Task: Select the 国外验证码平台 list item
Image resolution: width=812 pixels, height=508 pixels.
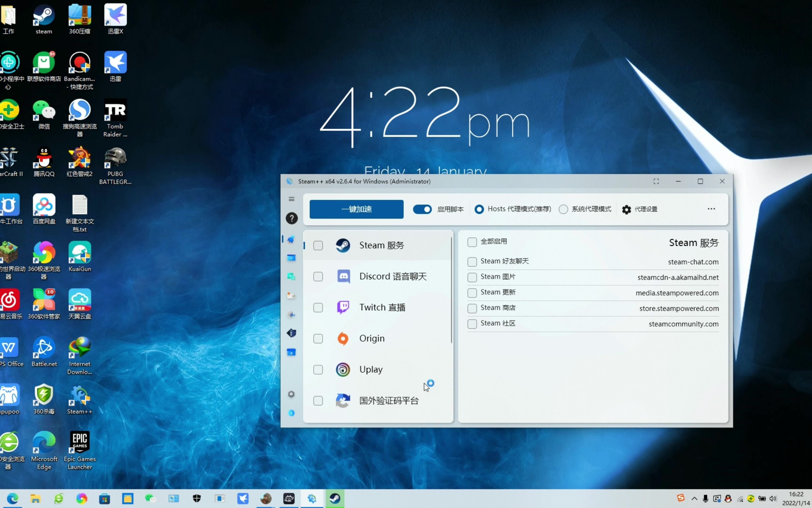Action: pos(377,401)
